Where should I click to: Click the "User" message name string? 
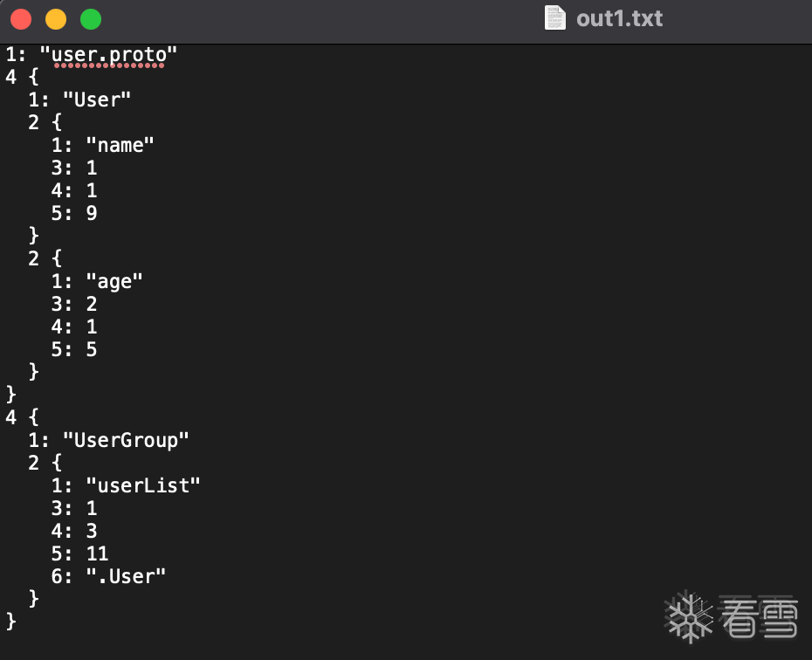tap(97, 100)
